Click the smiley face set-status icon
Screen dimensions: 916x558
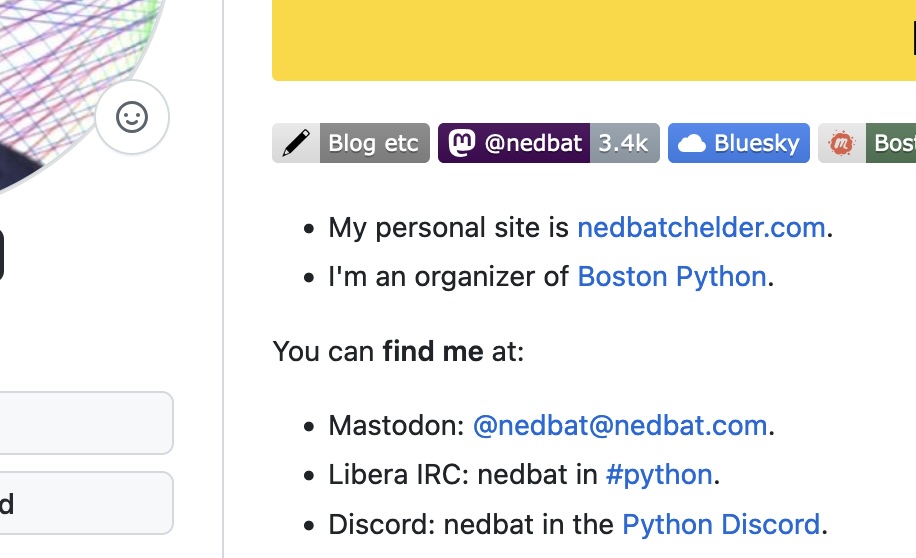[132, 117]
